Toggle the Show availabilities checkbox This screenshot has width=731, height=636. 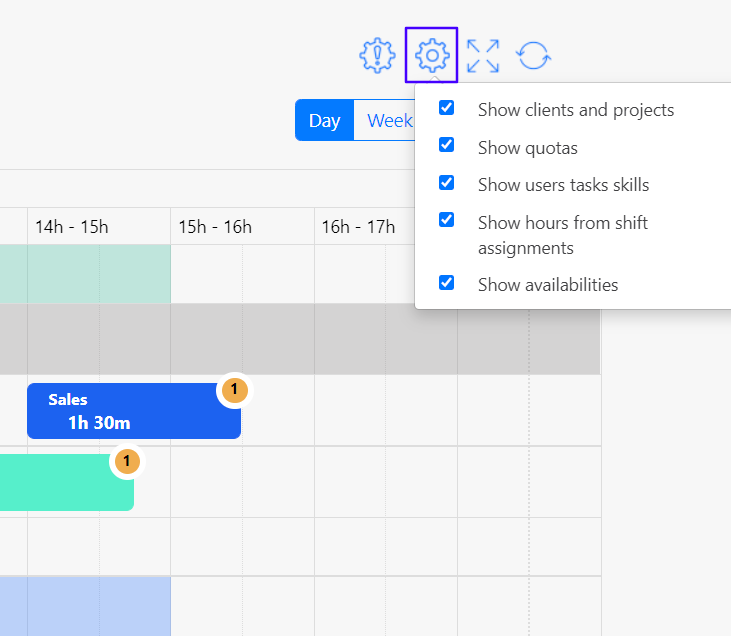coord(447,283)
